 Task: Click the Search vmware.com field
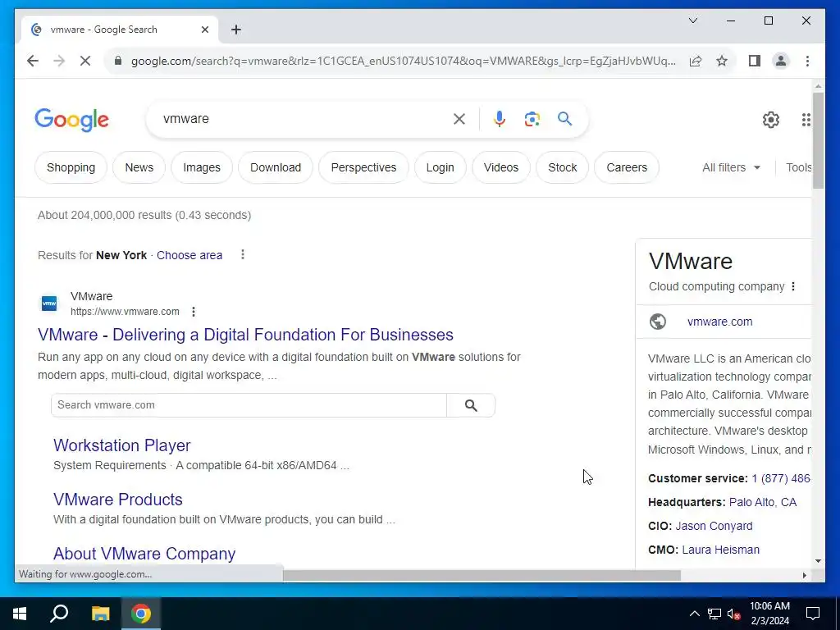249,405
